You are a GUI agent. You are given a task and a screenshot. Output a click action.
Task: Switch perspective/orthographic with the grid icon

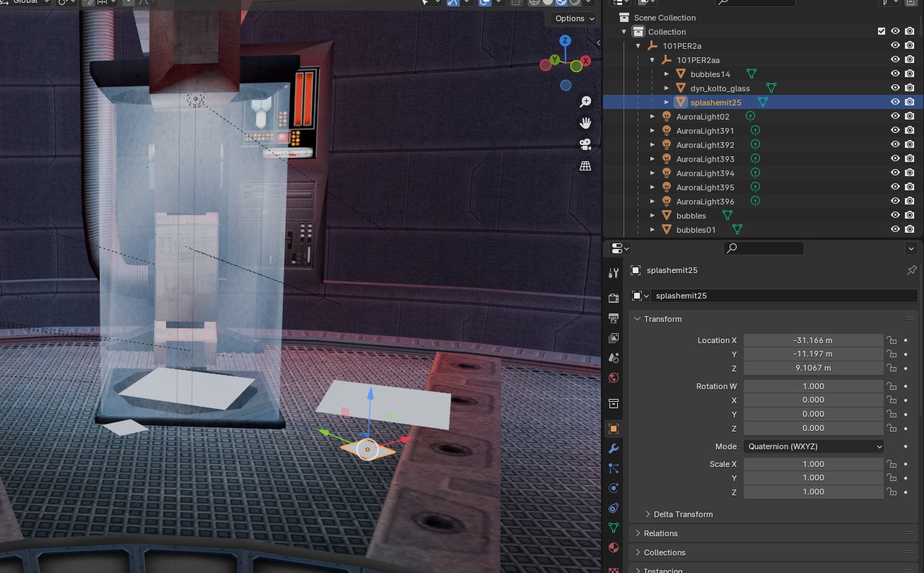(x=585, y=166)
